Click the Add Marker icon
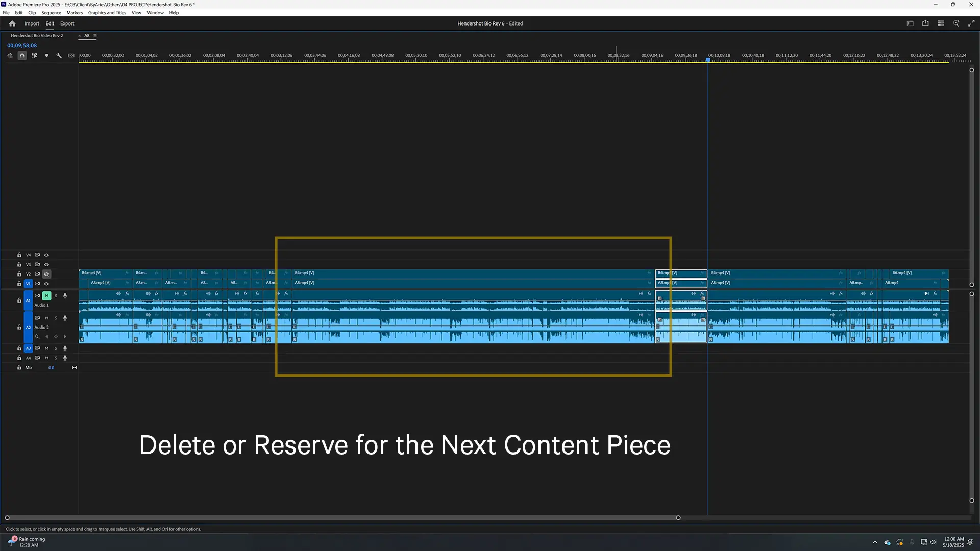Screen dimensions: 980x551 pos(46,56)
